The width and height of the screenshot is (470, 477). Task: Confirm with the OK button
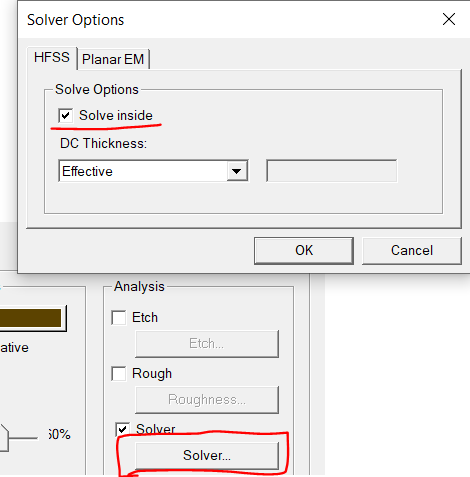(304, 251)
